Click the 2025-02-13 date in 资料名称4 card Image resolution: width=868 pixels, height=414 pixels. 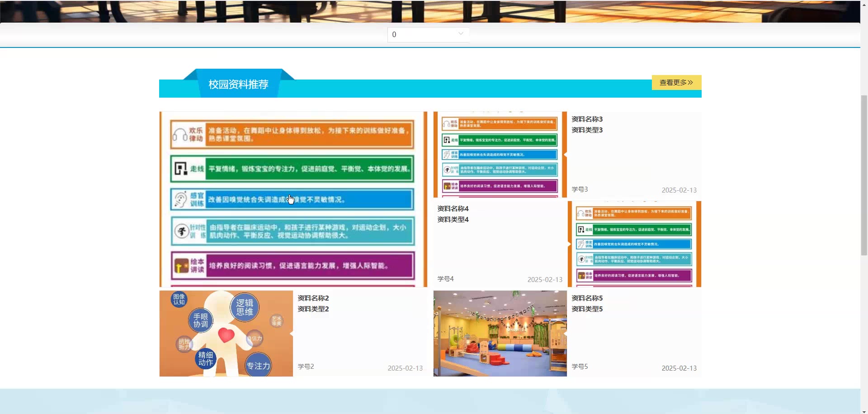tap(545, 280)
